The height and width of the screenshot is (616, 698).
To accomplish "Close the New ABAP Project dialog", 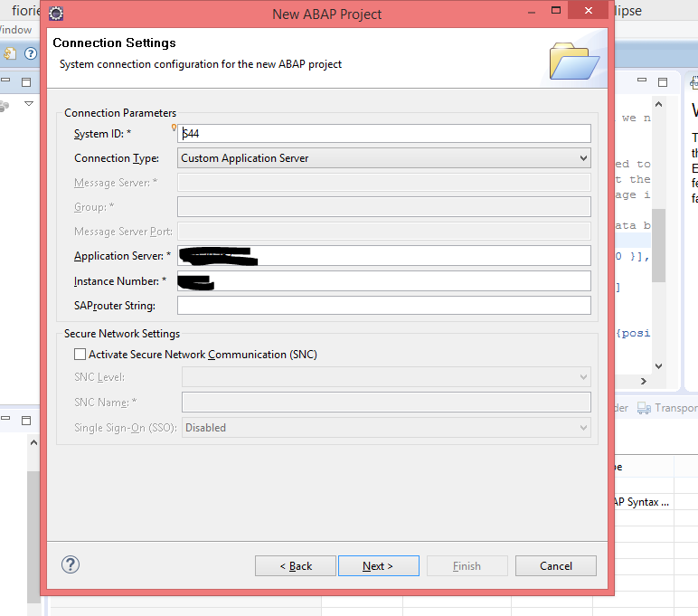I will [x=590, y=12].
